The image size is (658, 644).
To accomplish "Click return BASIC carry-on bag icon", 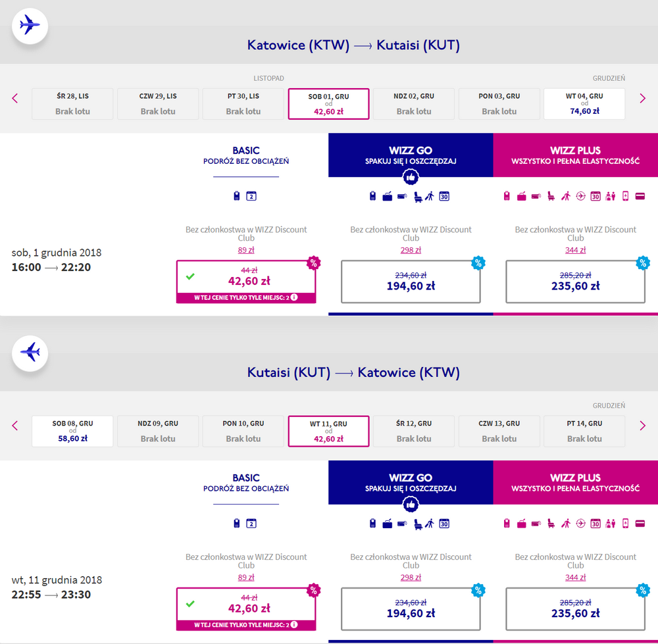I will 237,523.
